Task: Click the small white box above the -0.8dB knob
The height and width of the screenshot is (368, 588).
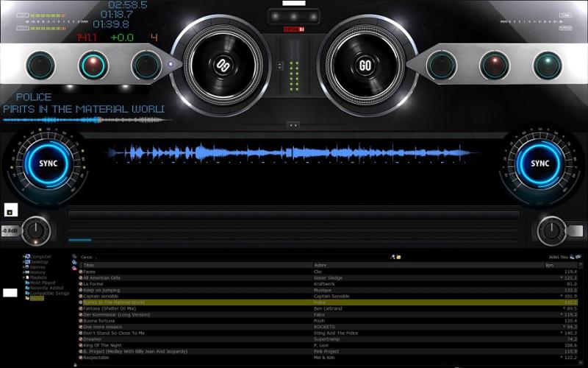Action: (x=11, y=210)
